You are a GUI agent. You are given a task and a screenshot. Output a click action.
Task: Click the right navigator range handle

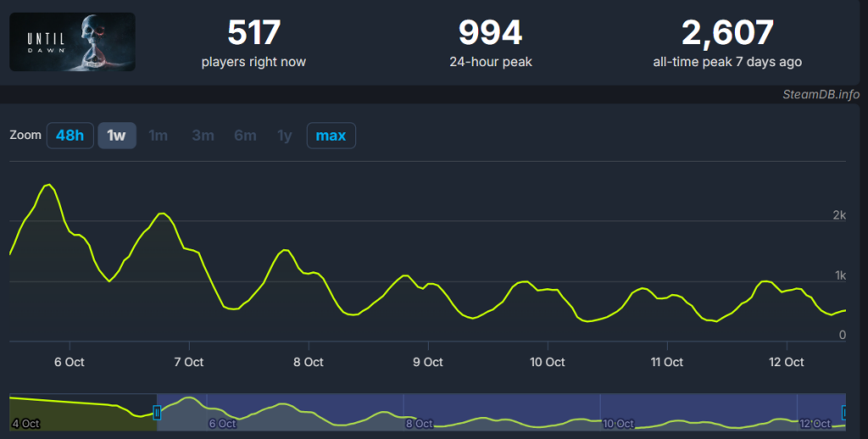click(844, 412)
